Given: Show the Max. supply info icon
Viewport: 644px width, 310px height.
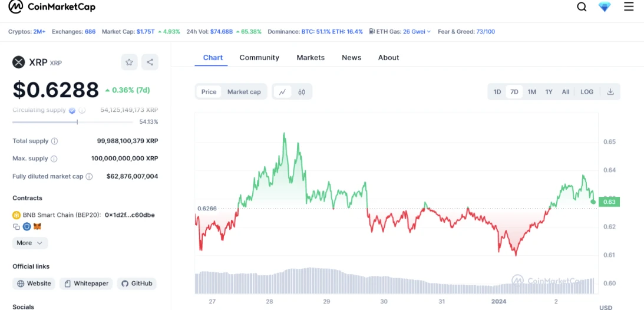Looking at the screenshot, I should [x=54, y=159].
